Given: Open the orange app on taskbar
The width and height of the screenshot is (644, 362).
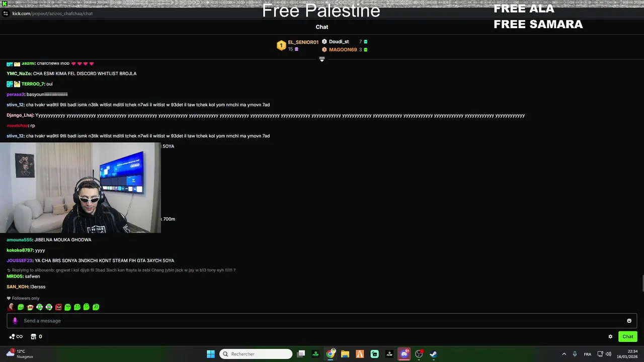Looking at the screenshot, I should (x=360, y=354).
